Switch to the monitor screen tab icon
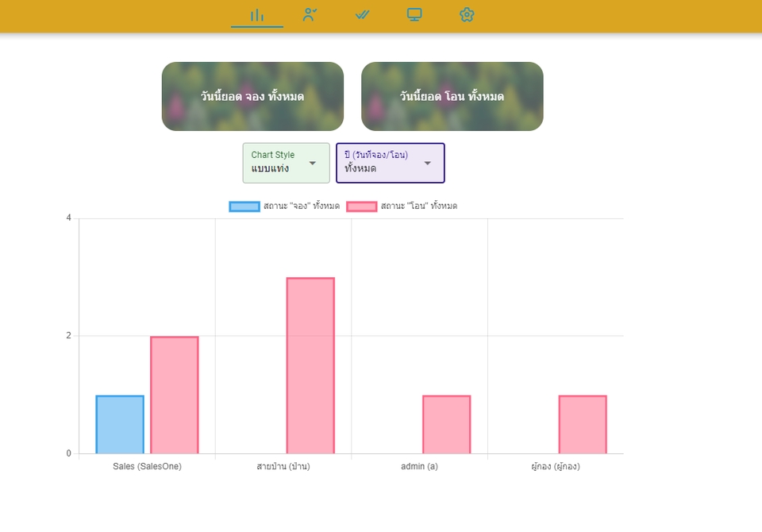 click(414, 15)
